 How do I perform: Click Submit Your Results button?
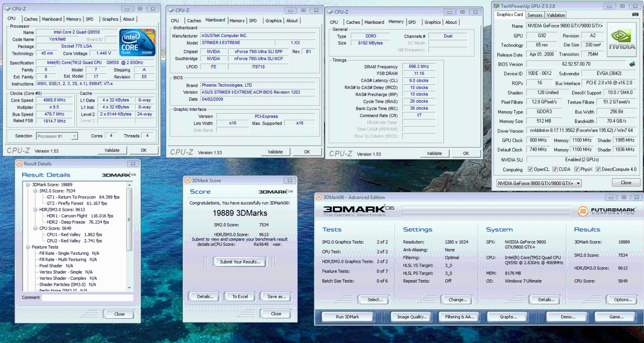240,262
